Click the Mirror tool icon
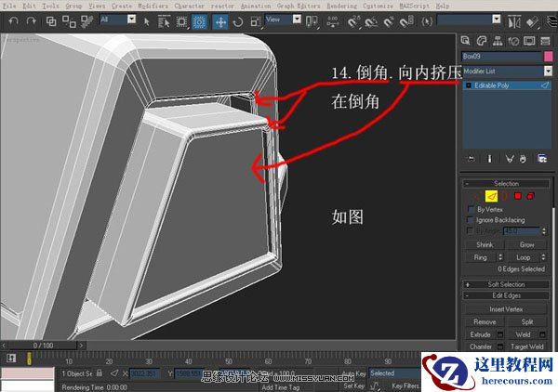Image resolution: width=558 pixels, height=392 pixels. [513, 22]
